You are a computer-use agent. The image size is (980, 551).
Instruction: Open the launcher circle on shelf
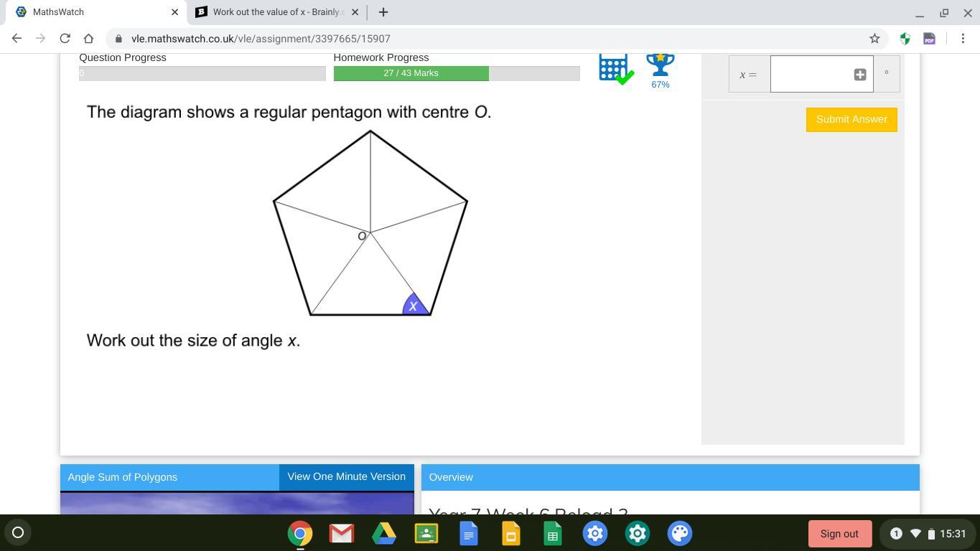(18, 532)
